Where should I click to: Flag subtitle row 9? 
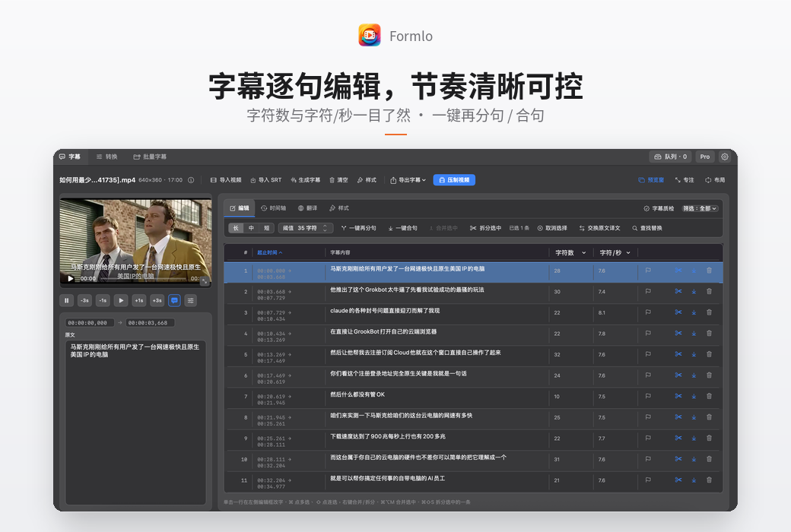(x=648, y=439)
